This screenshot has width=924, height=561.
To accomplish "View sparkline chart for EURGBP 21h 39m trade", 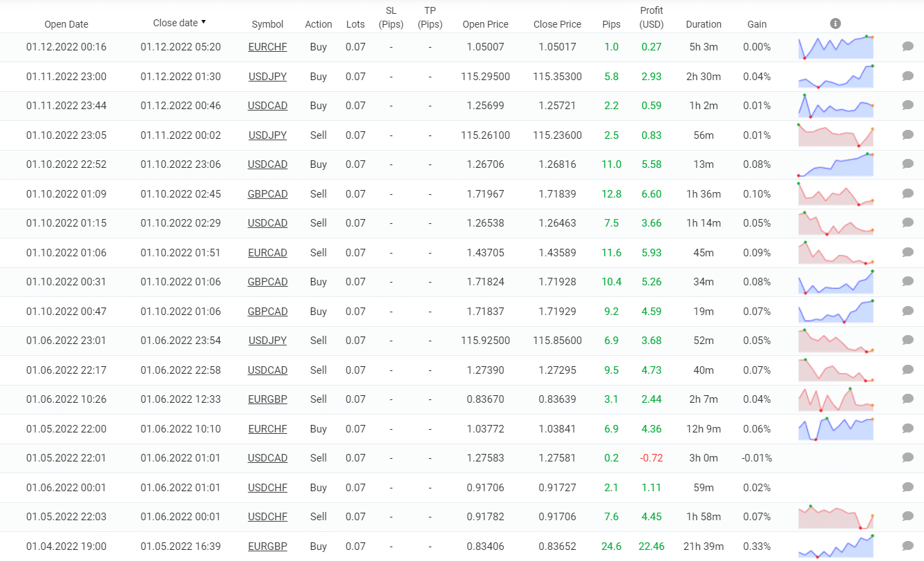I will click(x=836, y=546).
